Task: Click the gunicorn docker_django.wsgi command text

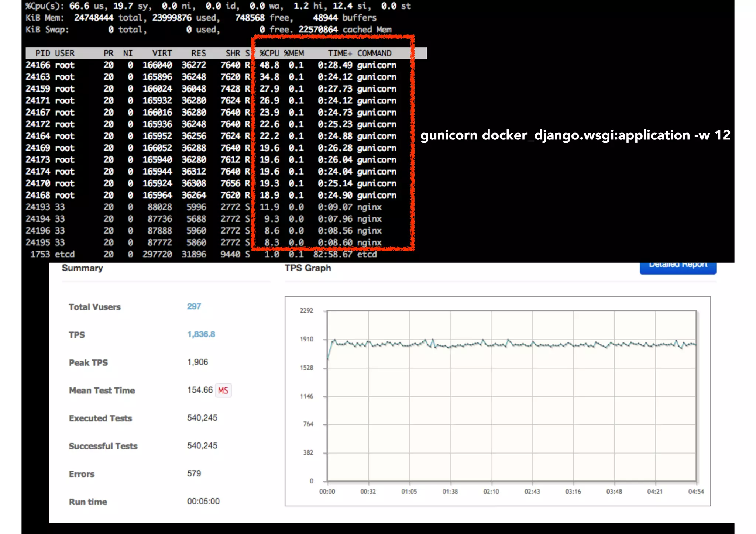Action: (x=575, y=135)
